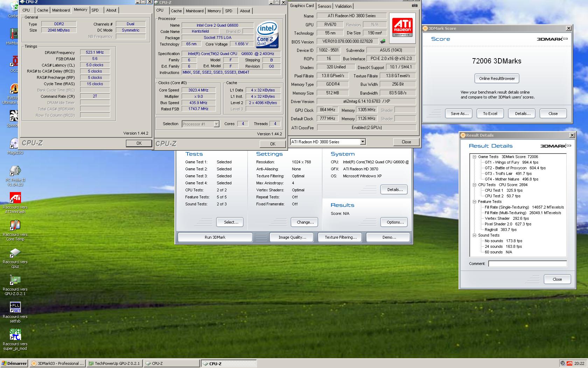Click the Texture Filtering... button

click(x=341, y=237)
